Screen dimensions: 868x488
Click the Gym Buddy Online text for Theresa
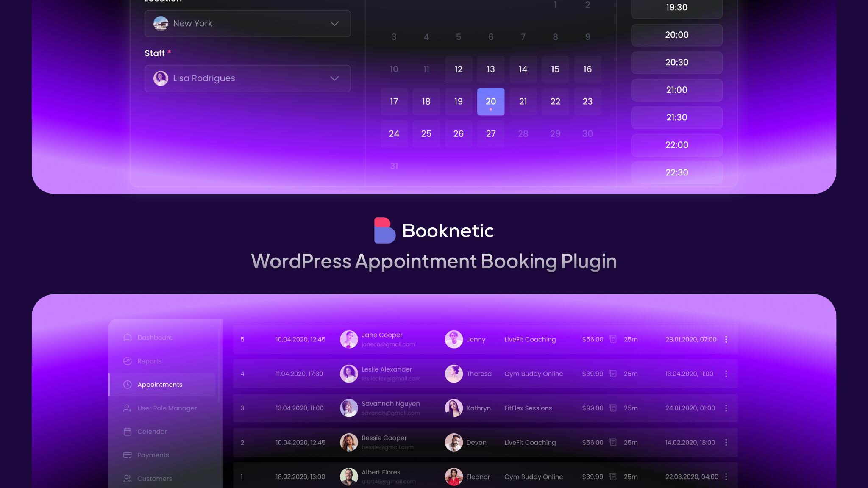coord(534,374)
